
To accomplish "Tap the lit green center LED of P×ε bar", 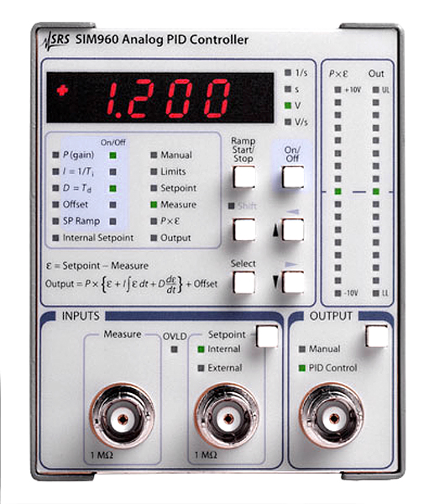I will pyautogui.click(x=337, y=192).
